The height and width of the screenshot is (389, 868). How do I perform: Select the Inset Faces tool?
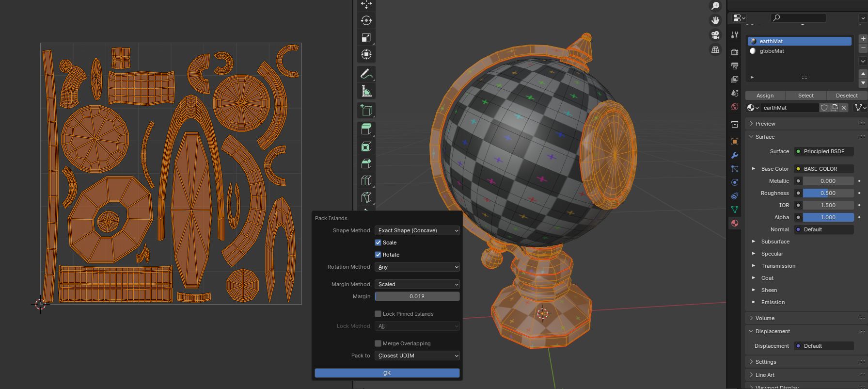coord(366,146)
